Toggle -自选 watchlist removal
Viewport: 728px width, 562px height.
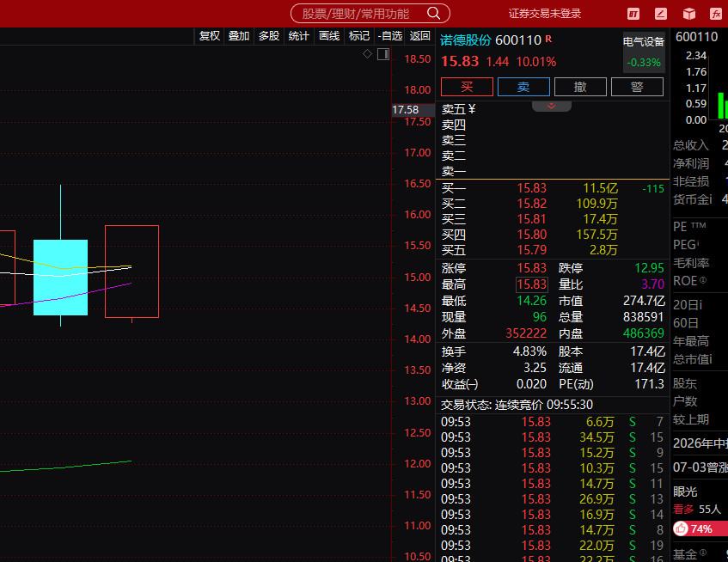(389, 36)
